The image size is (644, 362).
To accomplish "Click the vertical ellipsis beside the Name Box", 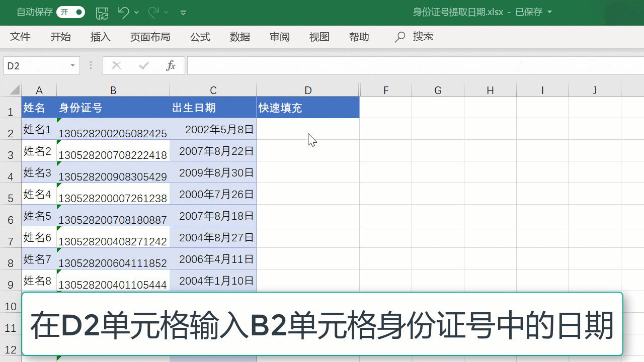I will pyautogui.click(x=90, y=65).
